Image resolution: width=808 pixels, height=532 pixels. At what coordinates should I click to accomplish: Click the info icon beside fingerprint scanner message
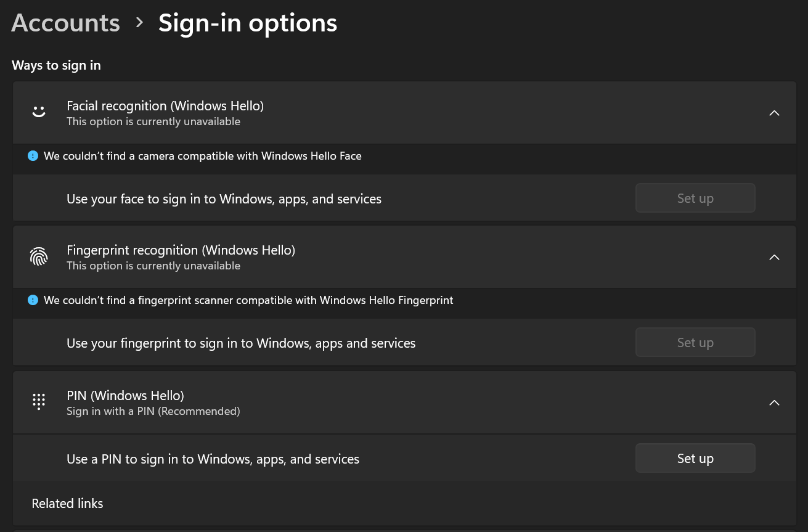tap(33, 300)
